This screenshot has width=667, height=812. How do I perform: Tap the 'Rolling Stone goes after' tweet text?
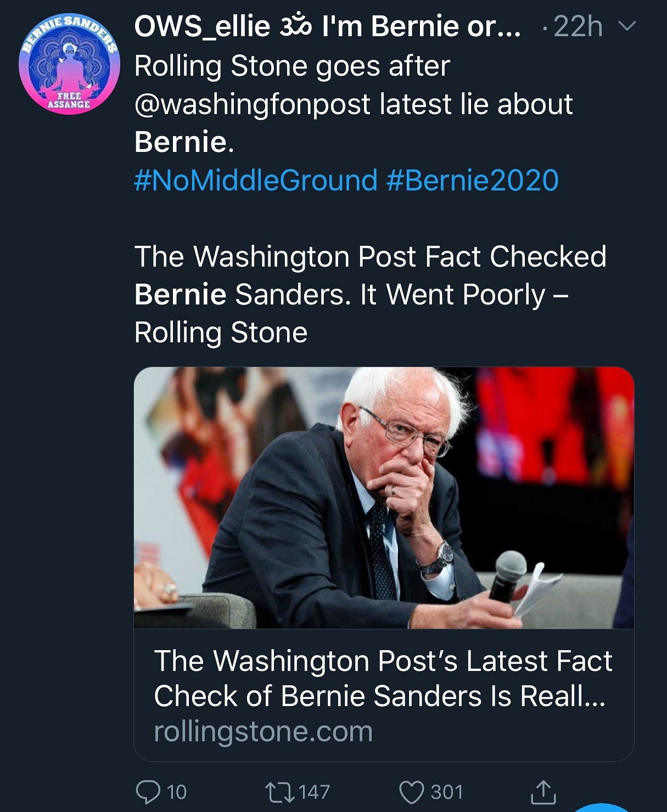(x=292, y=66)
